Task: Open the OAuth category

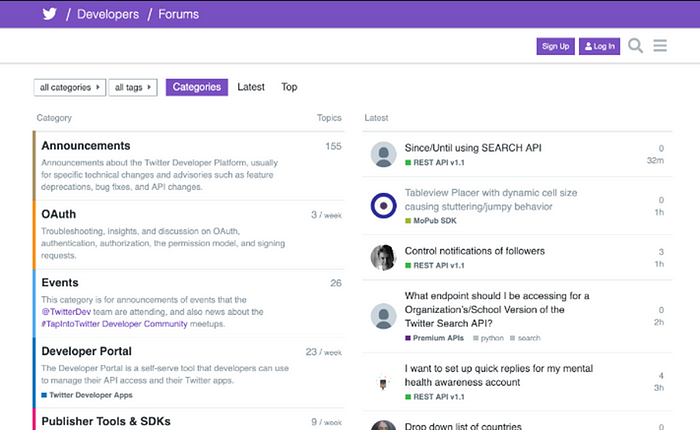Action: tap(58, 214)
